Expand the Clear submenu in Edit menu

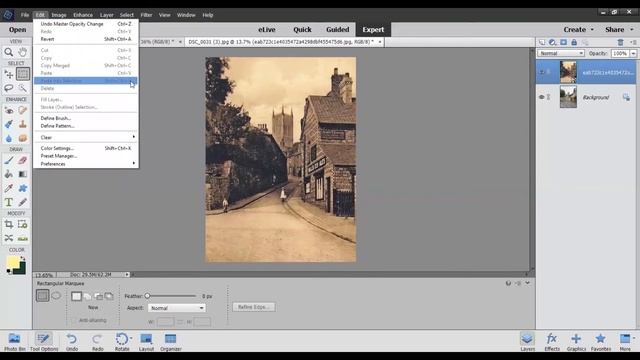(x=86, y=137)
